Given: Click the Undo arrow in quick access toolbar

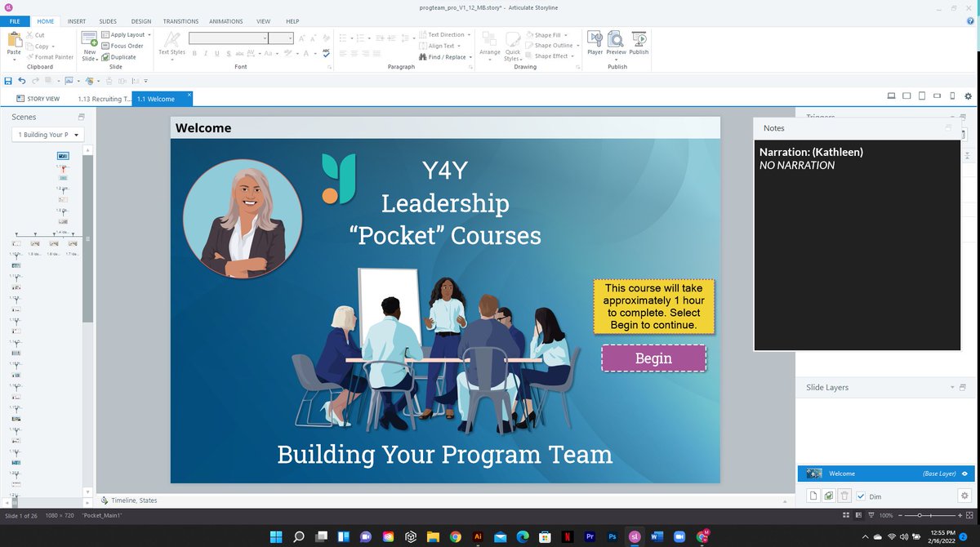Looking at the screenshot, I should [22, 81].
